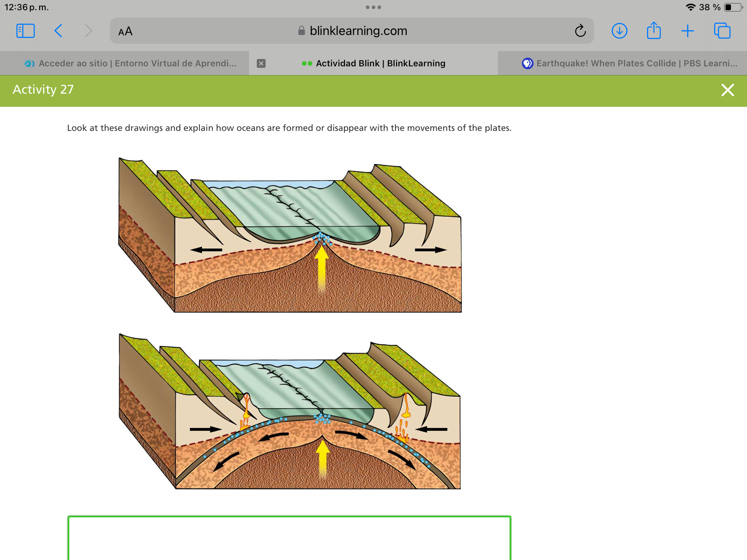The image size is (747, 560).
Task: Tap the blinklearning.com address field
Action: (357, 31)
